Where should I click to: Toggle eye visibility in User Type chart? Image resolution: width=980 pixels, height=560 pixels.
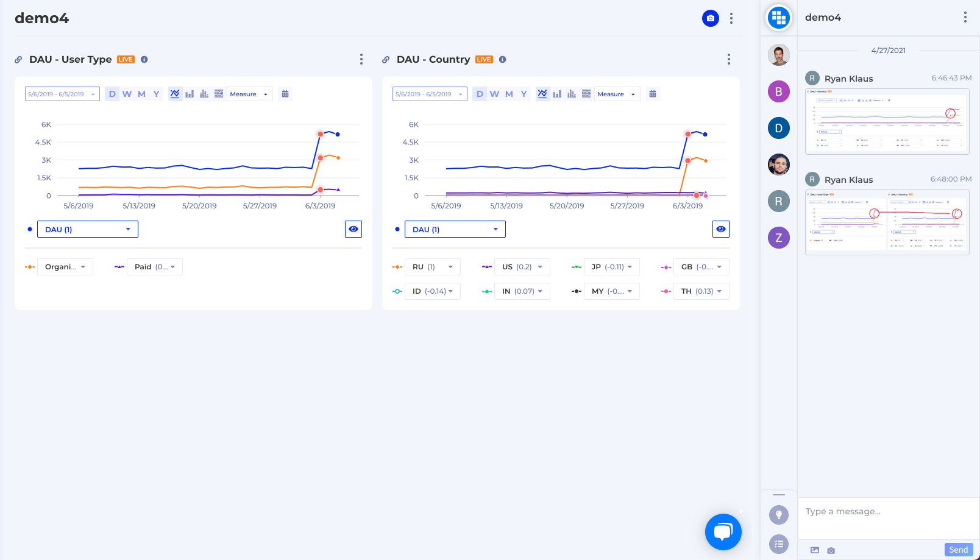coord(353,229)
